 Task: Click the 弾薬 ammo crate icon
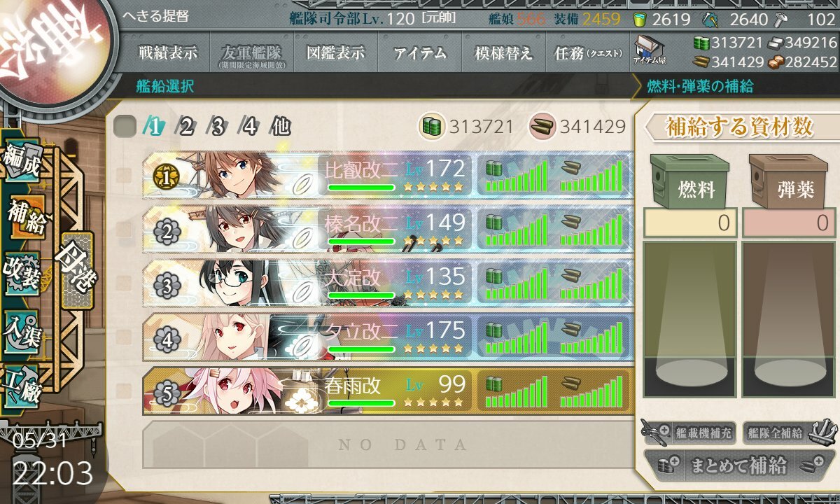coord(789,181)
